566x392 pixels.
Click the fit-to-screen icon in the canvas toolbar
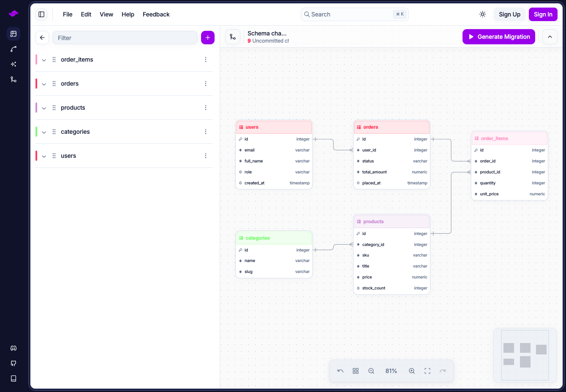tap(427, 371)
